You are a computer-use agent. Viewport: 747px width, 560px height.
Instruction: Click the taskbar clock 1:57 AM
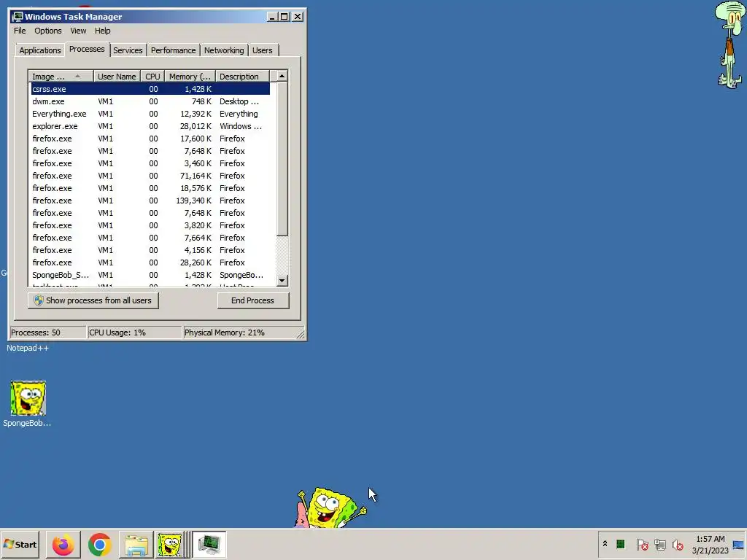pos(710,539)
